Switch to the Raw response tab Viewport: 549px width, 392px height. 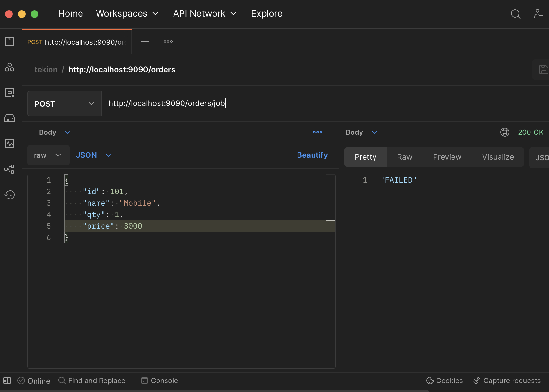point(404,157)
